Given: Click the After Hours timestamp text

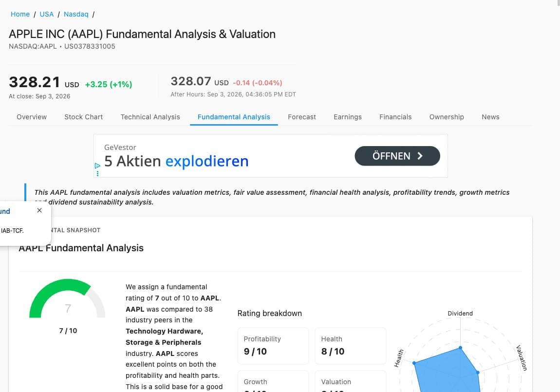Looking at the screenshot, I should click(233, 94).
